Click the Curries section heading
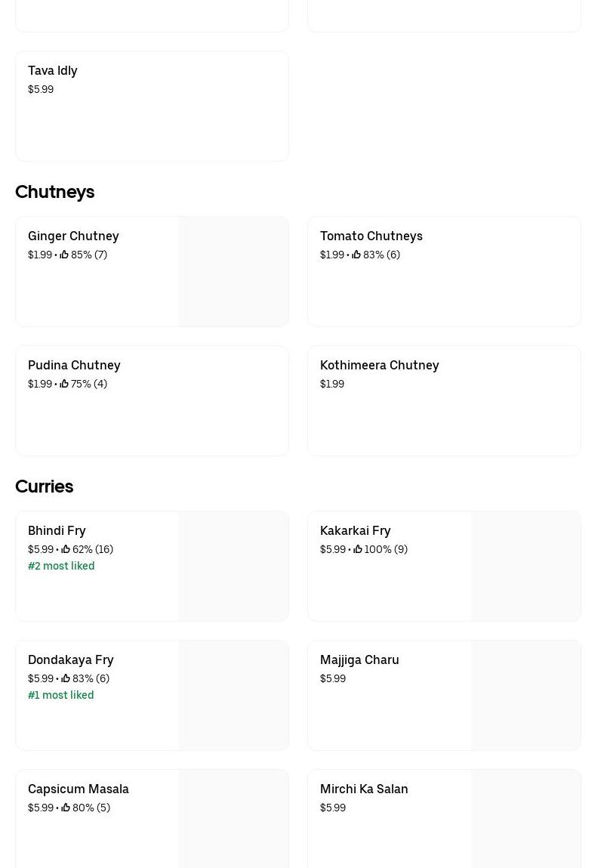Screen dimensions: 607x868 [x=44, y=487]
